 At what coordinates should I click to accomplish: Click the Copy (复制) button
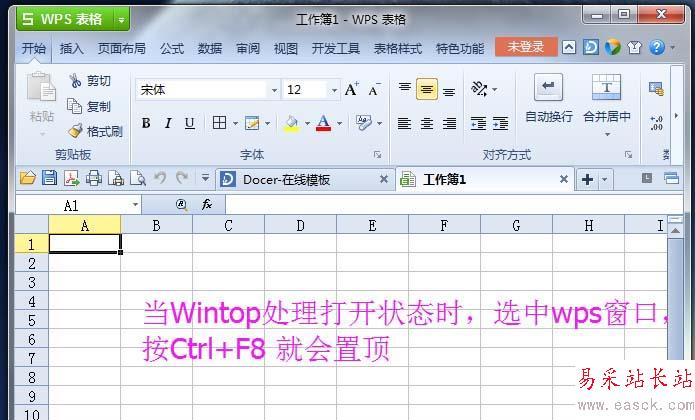tap(89, 106)
